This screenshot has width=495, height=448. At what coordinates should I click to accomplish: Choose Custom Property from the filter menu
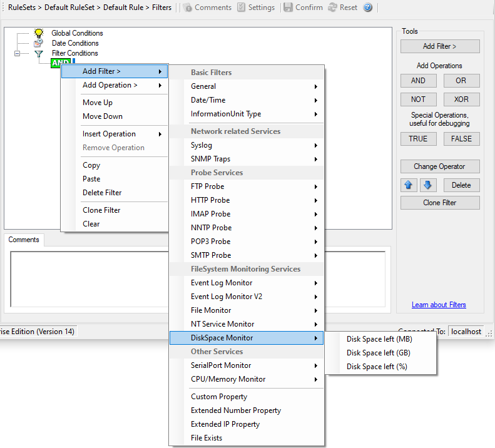tap(219, 397)
